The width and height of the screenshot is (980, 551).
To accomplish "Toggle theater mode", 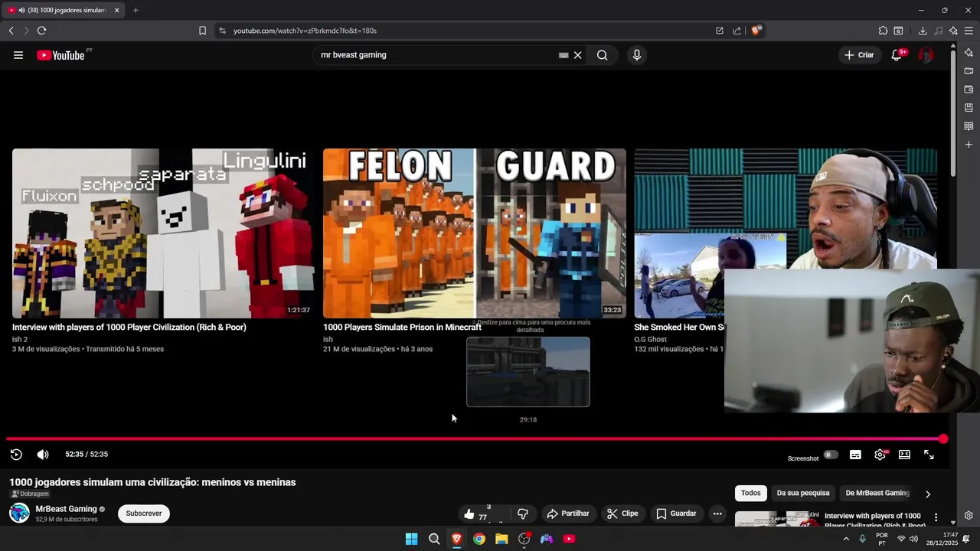I will (x=904, y=455).
